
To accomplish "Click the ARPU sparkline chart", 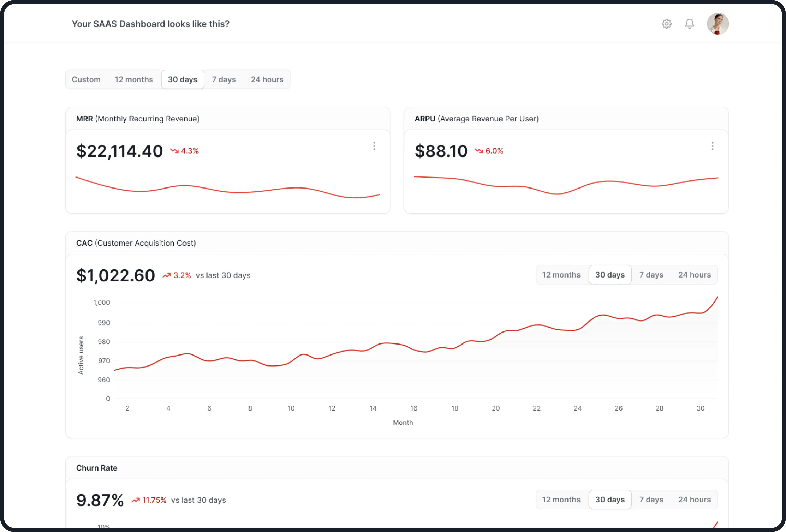I will tap(566, 185).
